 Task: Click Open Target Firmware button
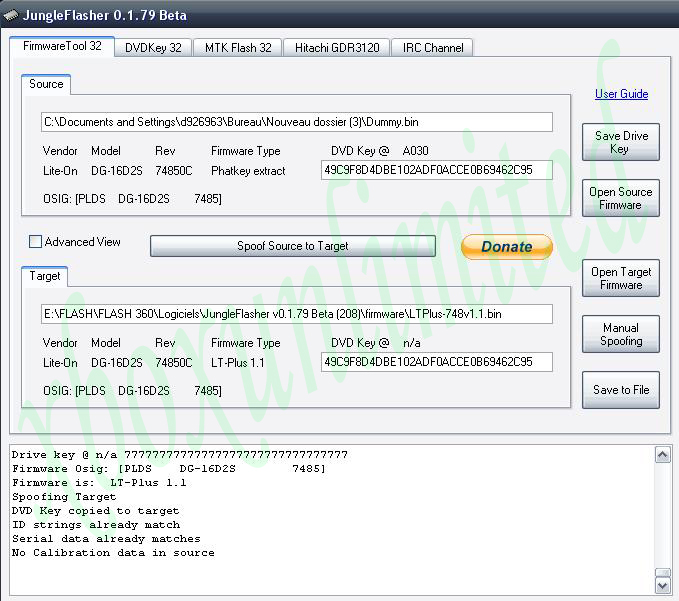(621, 278)
